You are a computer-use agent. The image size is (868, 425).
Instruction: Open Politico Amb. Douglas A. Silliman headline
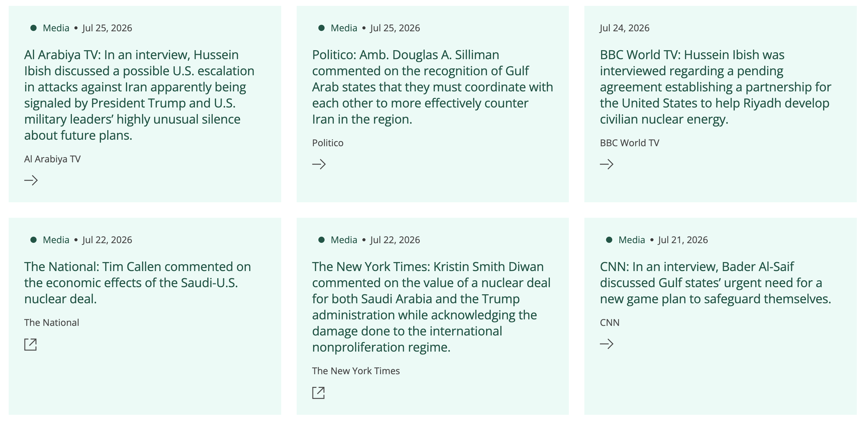(x=432, y=87)
